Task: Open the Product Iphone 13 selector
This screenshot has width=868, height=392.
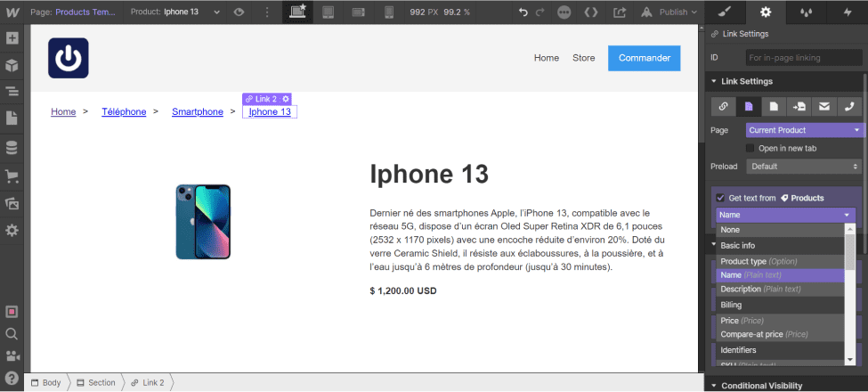Action: (175, 12)
